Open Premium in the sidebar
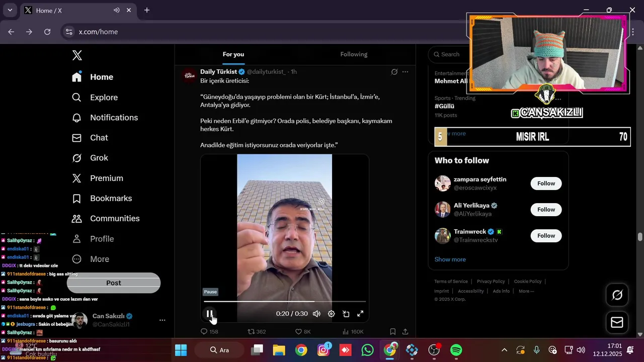 [x=97, y=178]
